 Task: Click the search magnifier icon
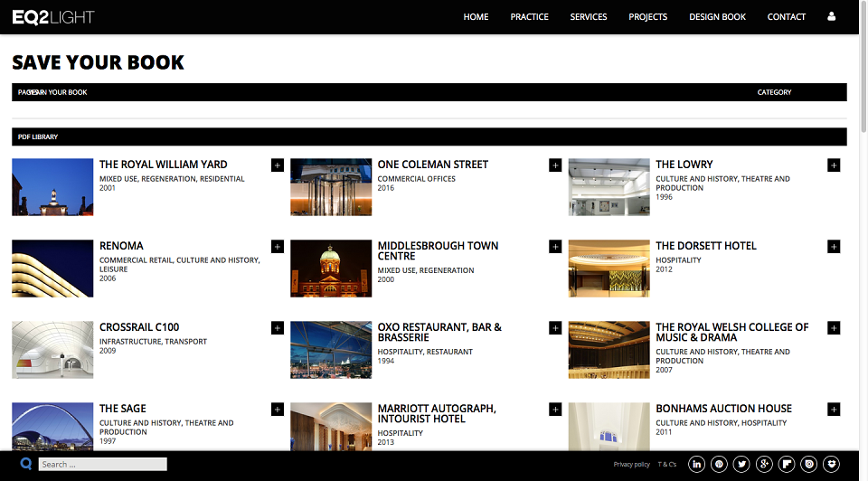(26, 463)
